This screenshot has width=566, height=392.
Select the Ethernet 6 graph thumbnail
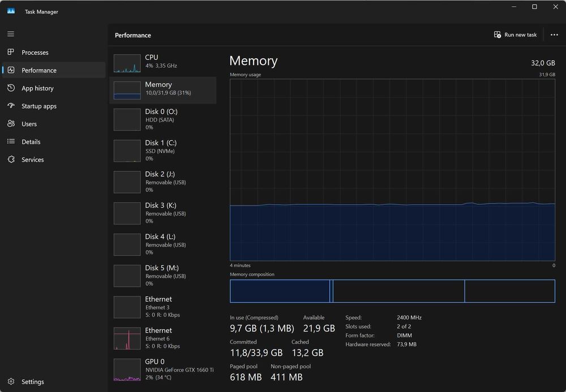[x=127, y=338]
